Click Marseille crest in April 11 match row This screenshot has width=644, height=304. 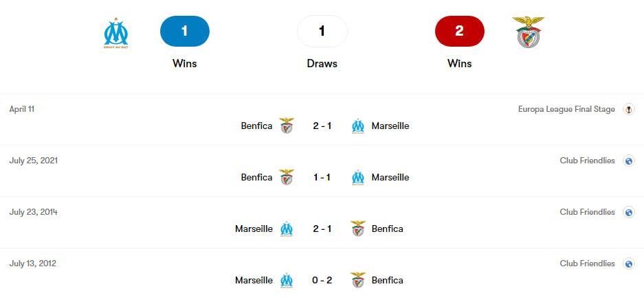[x=357, y=126]
